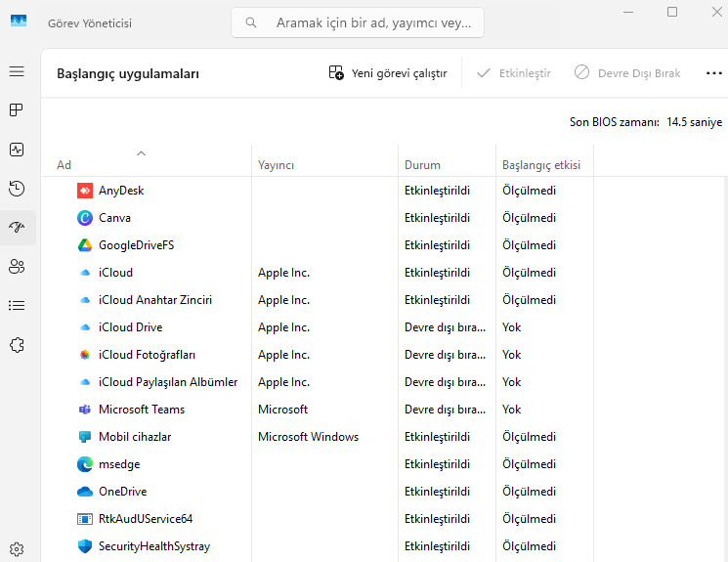
Task: Go to Processes page in sidebar
Action: pyautogui.click(x=17, y=110)
